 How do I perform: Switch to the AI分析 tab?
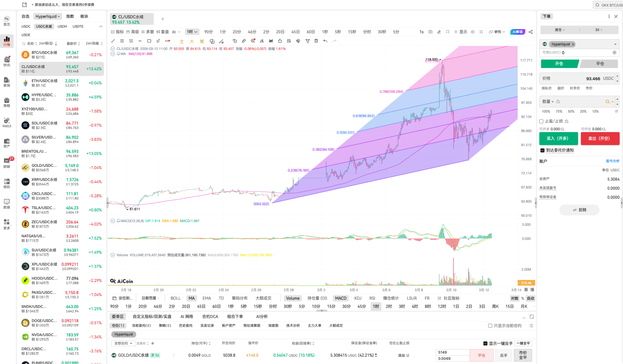(261, 316)
